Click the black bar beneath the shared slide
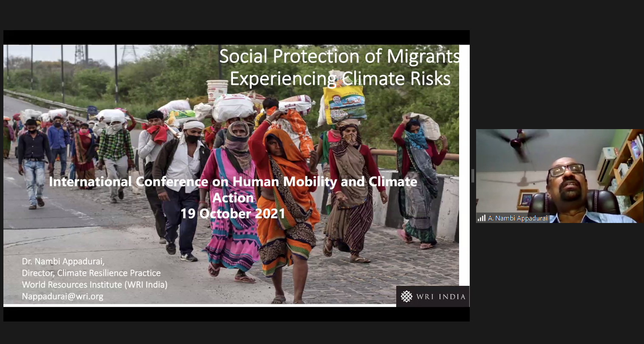Image resolution: width=644 pixels, height=344 pixels. point(236,314)
